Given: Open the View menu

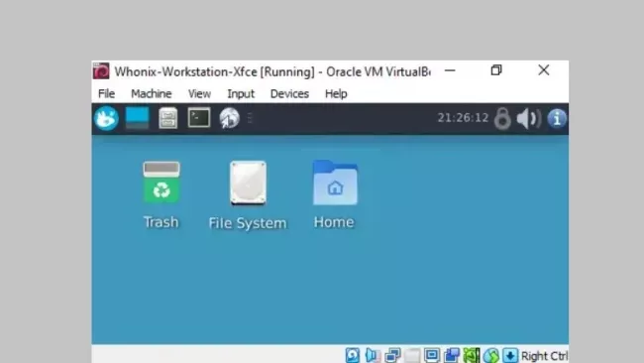Looking at the screenshot, I should [199, 94].
